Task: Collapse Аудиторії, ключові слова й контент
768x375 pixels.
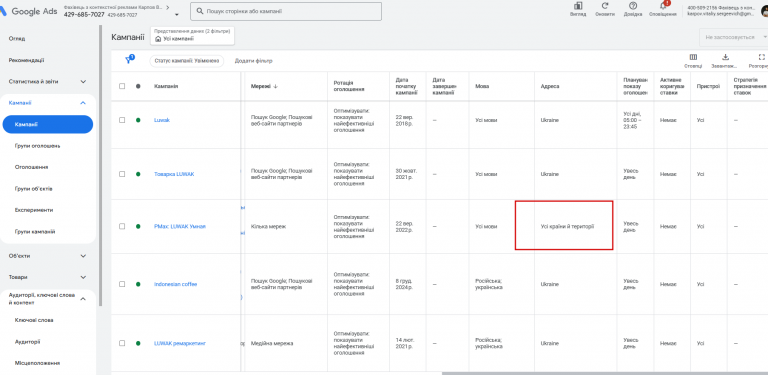Action: tap(83, 299)
